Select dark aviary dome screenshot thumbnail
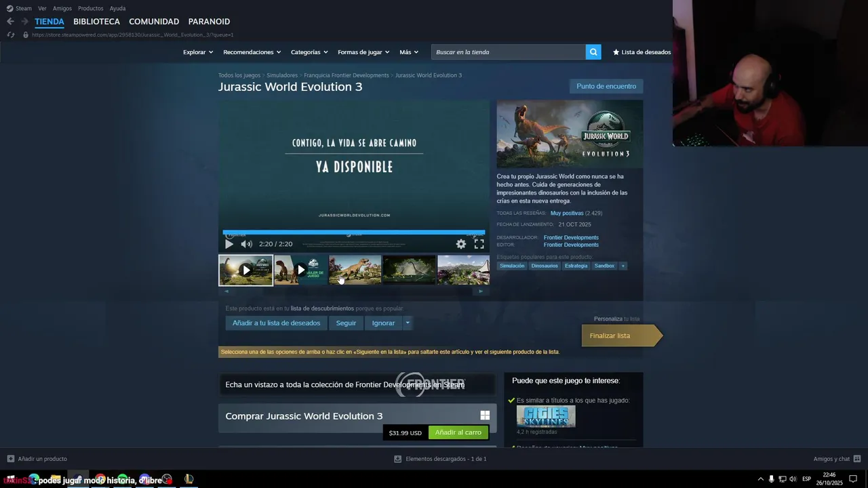This screenshot has height=488, width=868. [410, 270]
